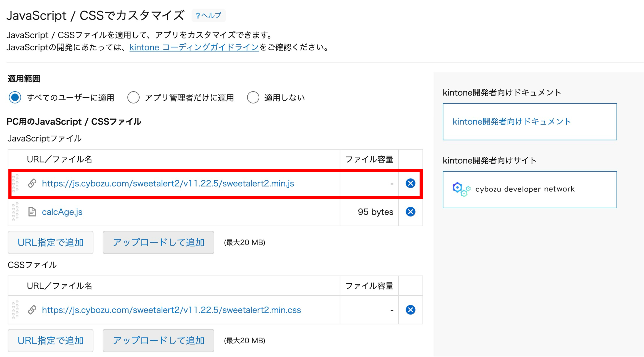Viewport: 644px width, 357px height.
Task: Delete the calcAge.js file entry
Action: 410,212
